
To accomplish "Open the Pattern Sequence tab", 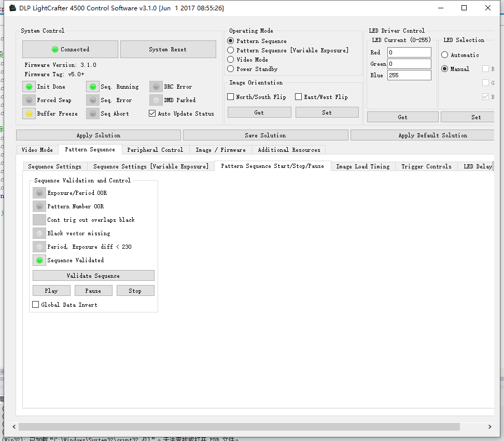I will tap(90, 149).
